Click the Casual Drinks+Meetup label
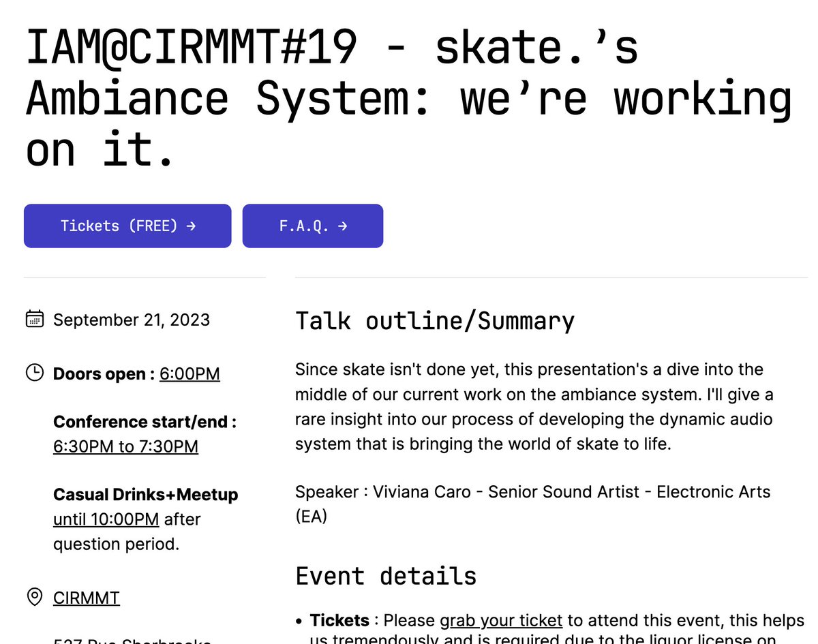 [x=146, y=494]
